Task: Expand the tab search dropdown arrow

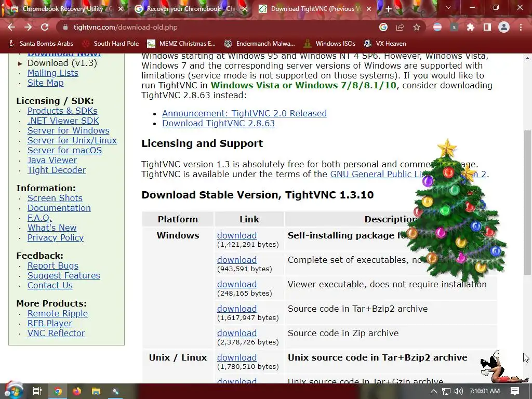Action: (448, 7)
